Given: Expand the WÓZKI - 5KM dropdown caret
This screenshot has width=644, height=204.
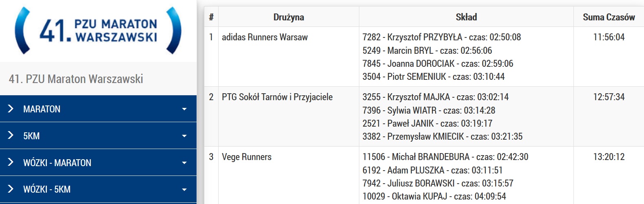Looking at the screenshot, I should tap(184, 189).
